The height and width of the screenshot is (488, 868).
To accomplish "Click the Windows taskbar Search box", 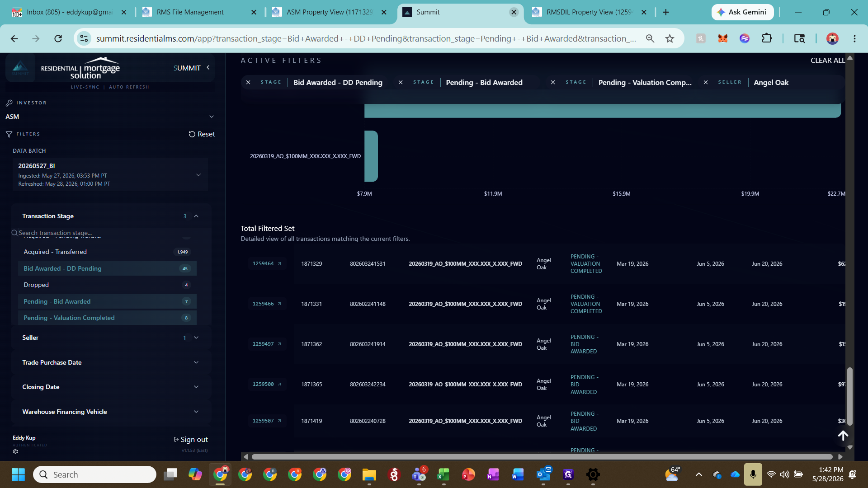I will 94,474.
